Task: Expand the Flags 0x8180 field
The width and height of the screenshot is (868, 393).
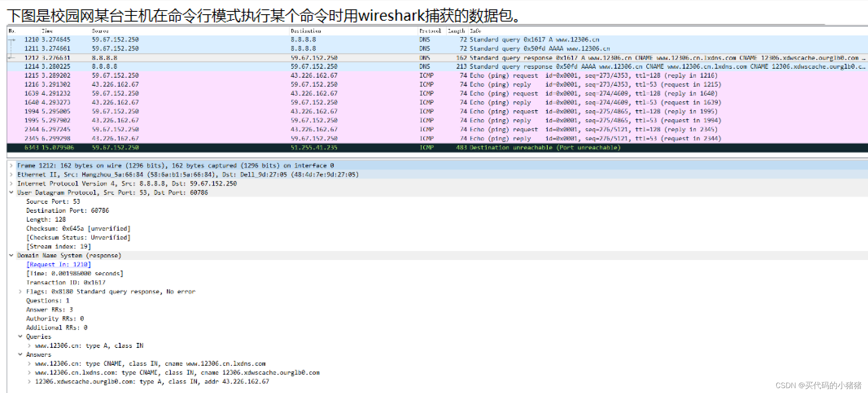Action: (x=20, y=292)
